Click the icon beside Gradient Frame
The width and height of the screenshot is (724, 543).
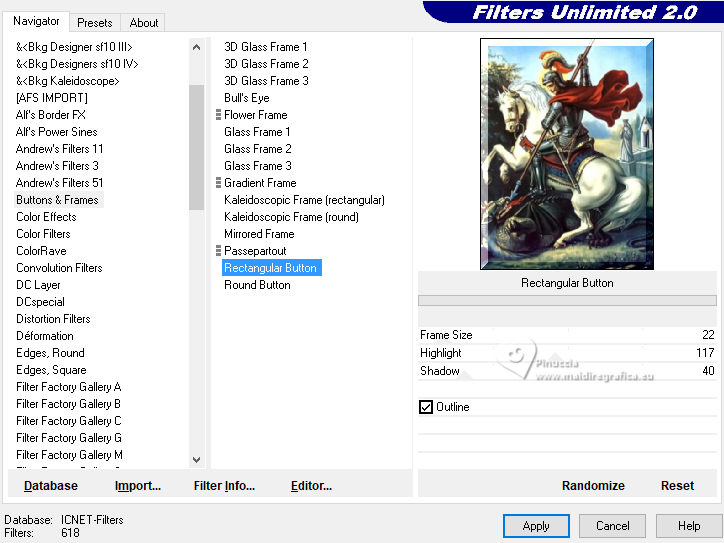(218, 183)
